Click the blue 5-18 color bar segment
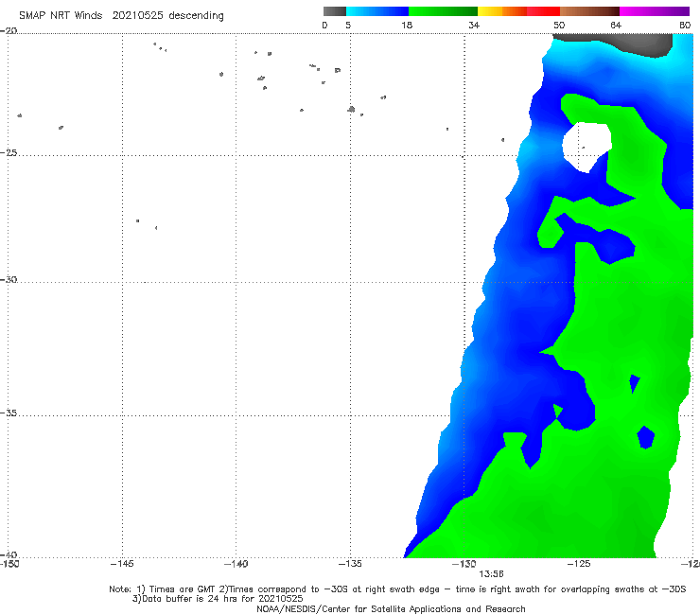The image size is (700, 615). [x=377, y=11]
